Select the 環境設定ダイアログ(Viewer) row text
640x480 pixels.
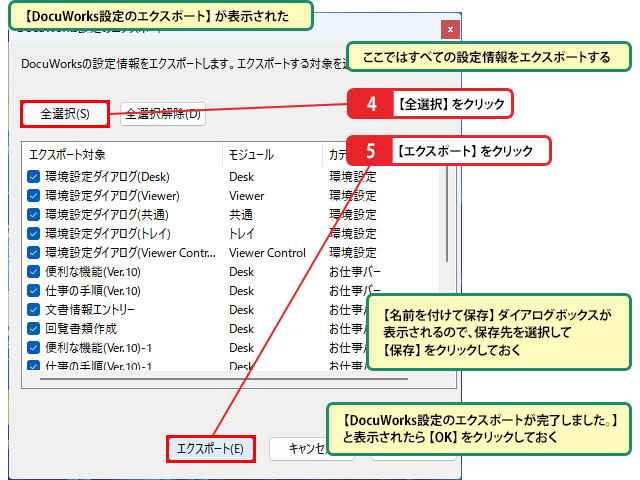(112, 196)
